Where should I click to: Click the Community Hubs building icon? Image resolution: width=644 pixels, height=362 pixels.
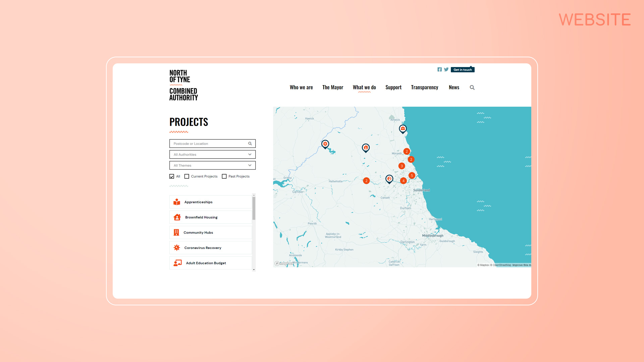176,232
